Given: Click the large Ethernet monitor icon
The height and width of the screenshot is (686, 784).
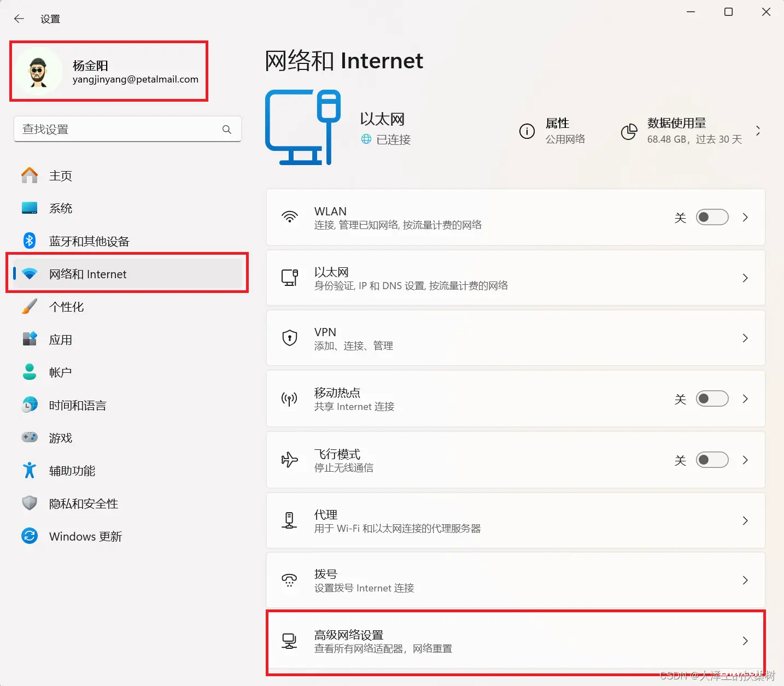Looking at the screenshot, I should click(303, 127).
